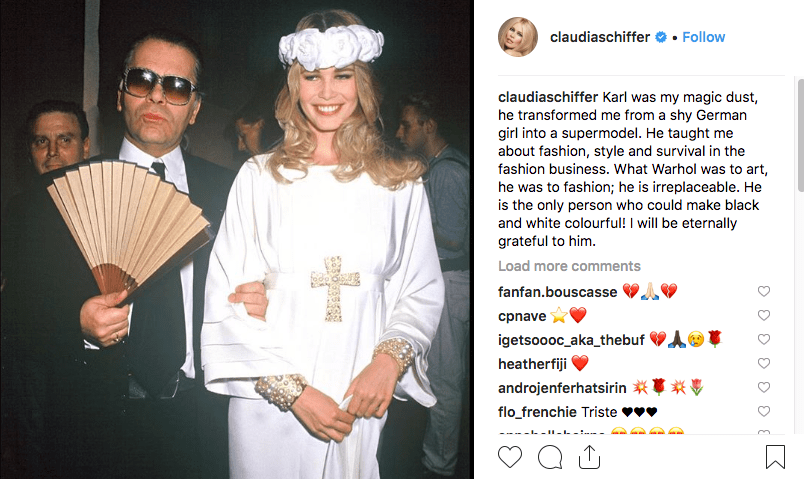Expand Load more comments

click(569, 266)
